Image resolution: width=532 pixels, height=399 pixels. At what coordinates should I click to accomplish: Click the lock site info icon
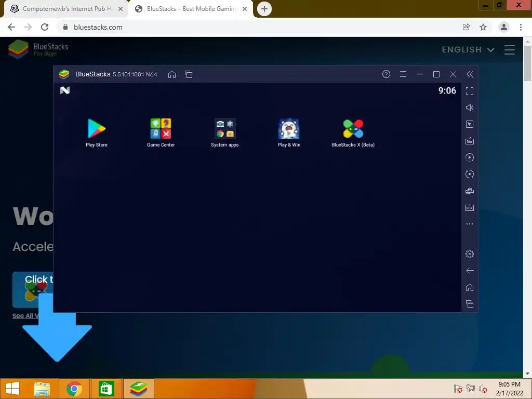tap(65, 27)
